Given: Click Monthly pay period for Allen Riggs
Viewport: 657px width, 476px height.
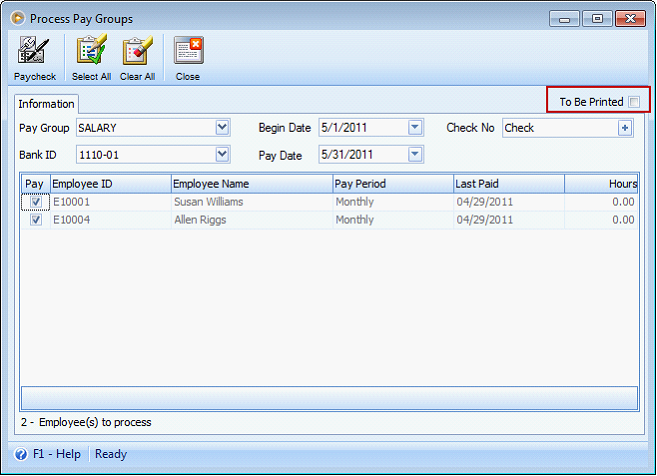Looking at the screenshot, I should click(393, 220).
